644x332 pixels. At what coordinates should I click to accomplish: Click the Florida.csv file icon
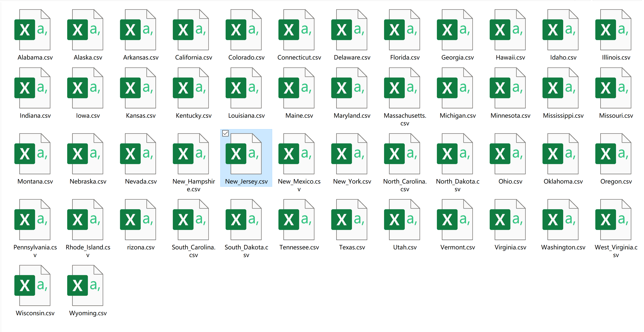coord(402,30)
